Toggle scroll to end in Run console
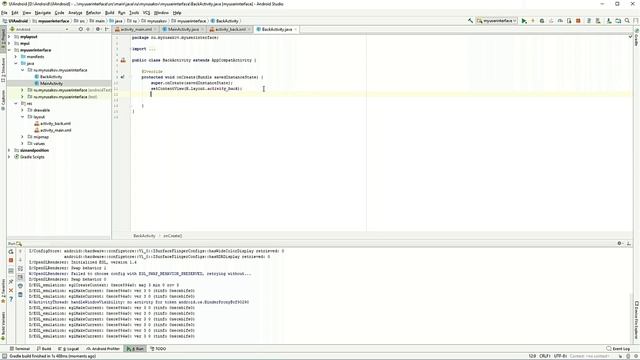The image size is (640, 360). [x=20, y=277]
